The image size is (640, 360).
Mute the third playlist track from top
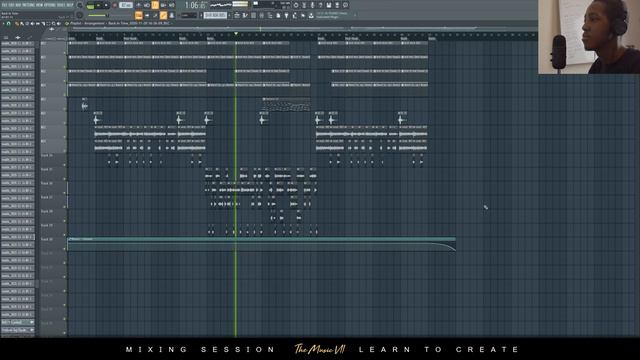pyautogui.click(x=64, y=81)
